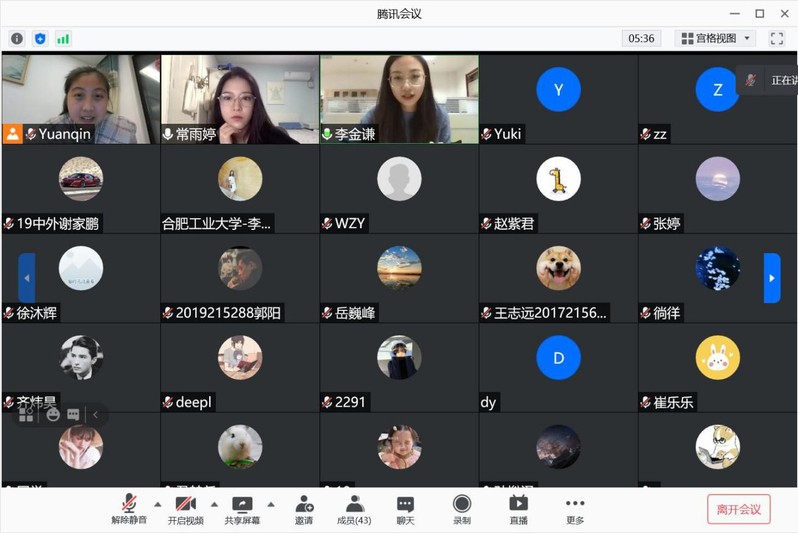
Task: Click 解除静音 to unmute microphone
Action: point(128,509)
